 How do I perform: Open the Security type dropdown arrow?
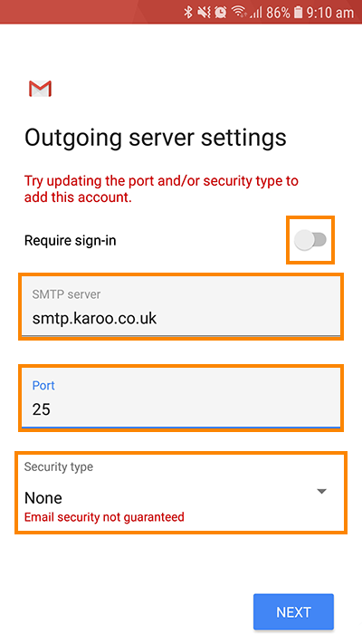(322, 491)
